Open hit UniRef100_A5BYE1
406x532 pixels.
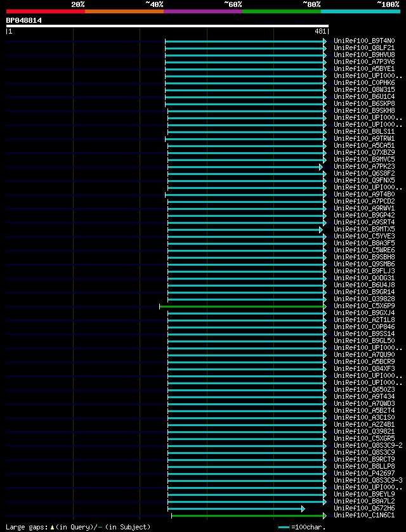364,69
